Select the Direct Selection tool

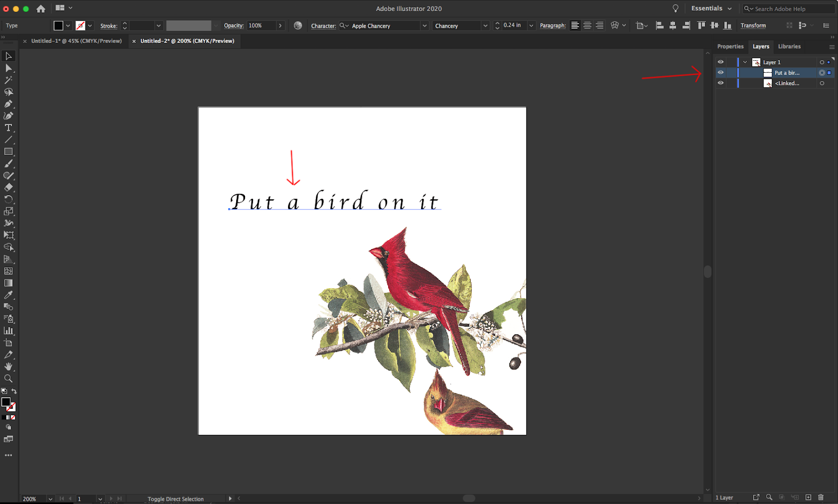[8, 68]
